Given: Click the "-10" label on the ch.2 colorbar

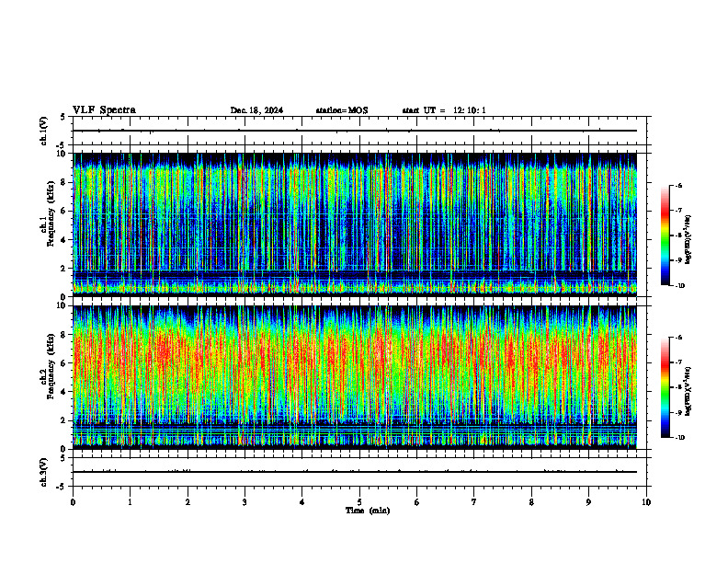Looking at the screenshot, I should [x=680, y=438].
